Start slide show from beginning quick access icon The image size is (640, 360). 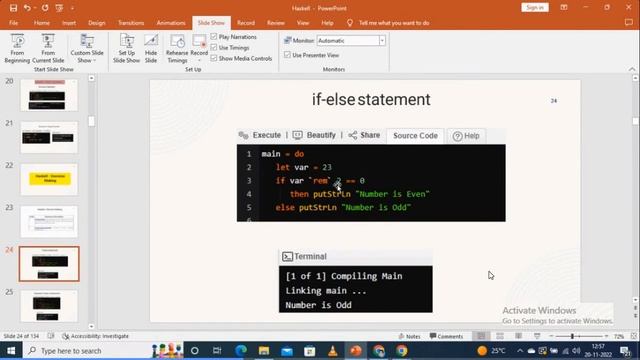coord(59,8)
